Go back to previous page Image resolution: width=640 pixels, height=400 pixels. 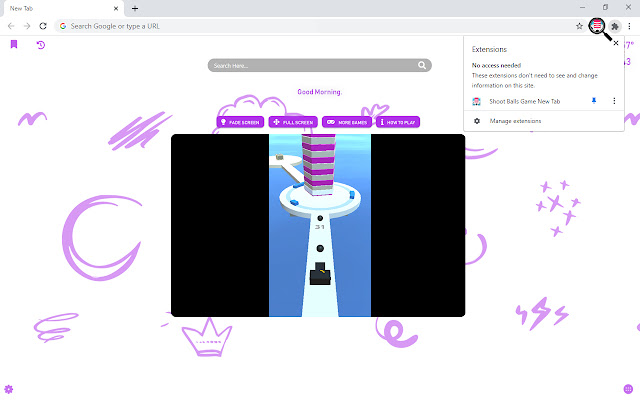11,26
